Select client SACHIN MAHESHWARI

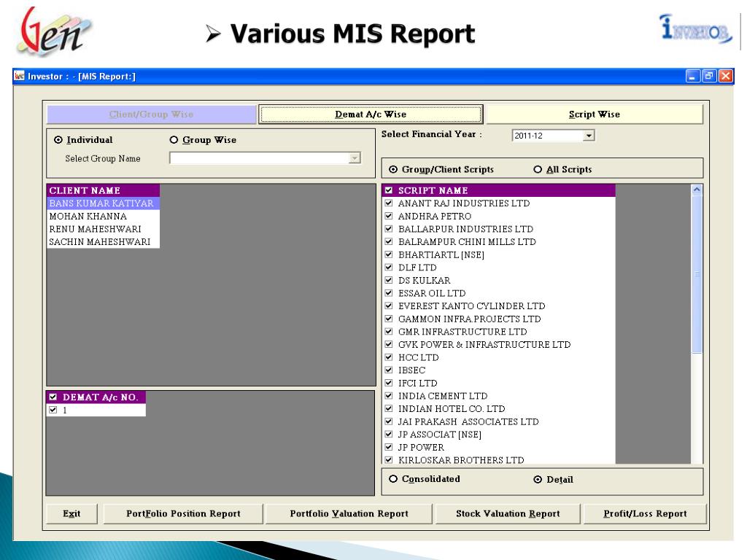point(104,242)
